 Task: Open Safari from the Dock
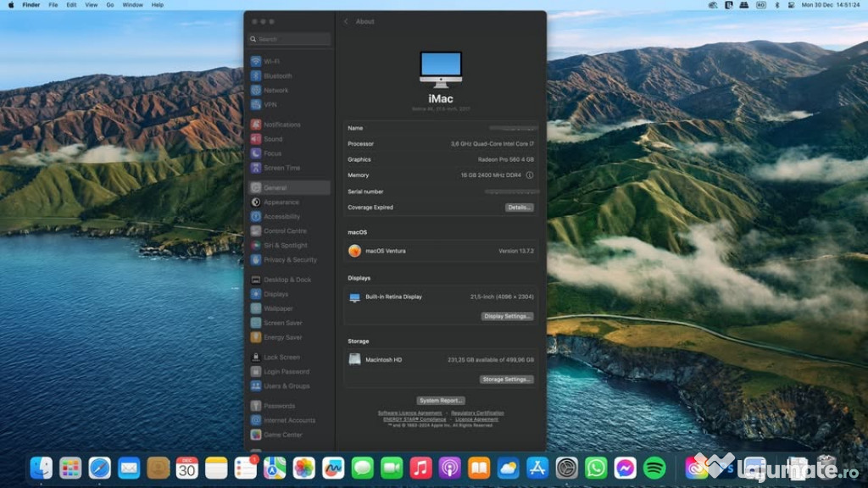click(x=100, y=468)
